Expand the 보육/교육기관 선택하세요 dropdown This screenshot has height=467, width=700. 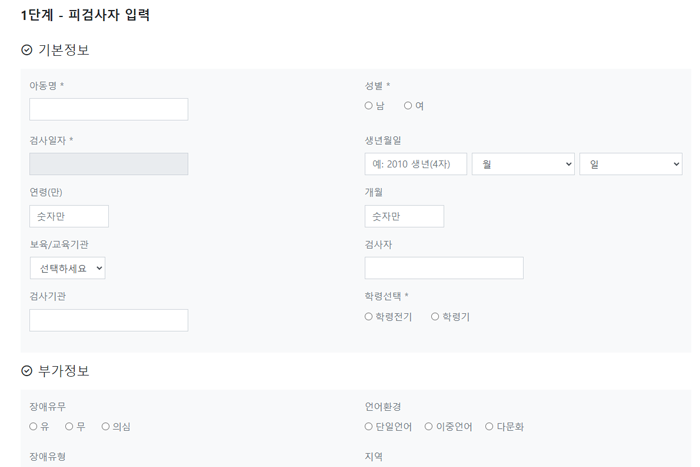point(67,268)
